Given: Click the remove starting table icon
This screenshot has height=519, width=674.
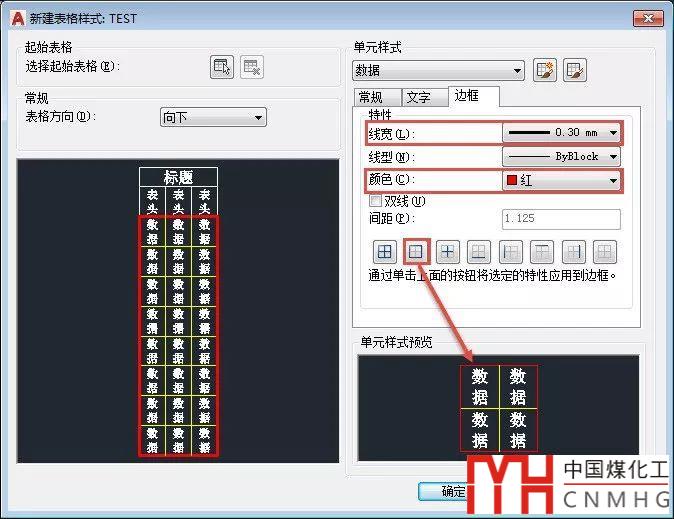Looking at the screenshot, I should point(252,67).
